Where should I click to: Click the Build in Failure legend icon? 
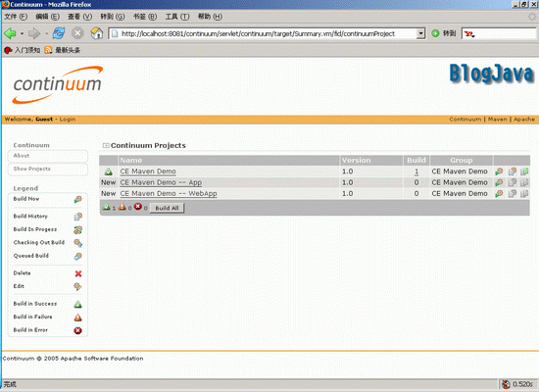(x=78, y=318)
